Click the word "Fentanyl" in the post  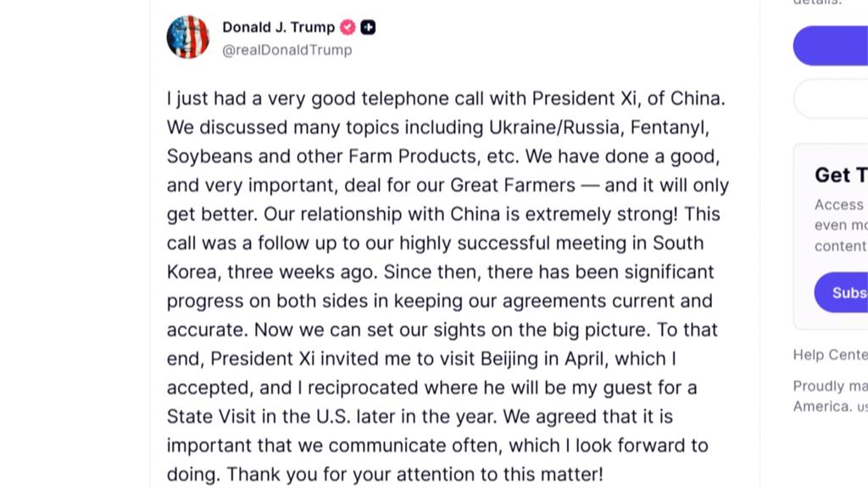(x=665, y=128)
